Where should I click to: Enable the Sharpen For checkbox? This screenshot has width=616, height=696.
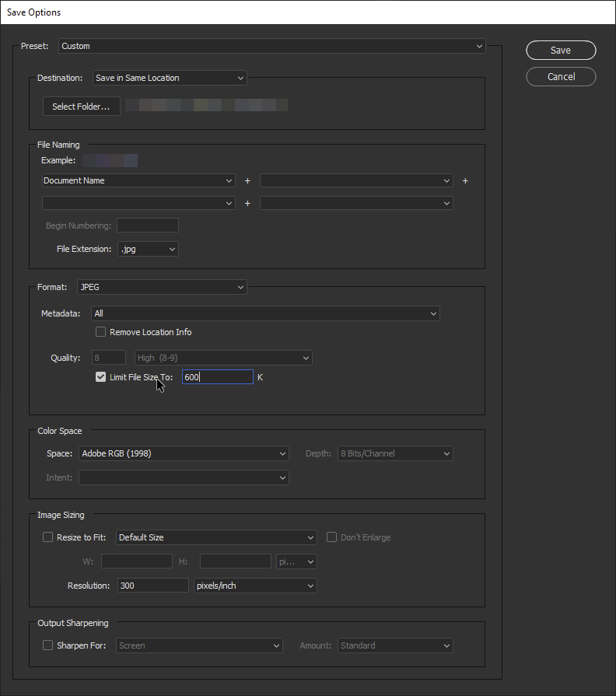tap(48, 645)
